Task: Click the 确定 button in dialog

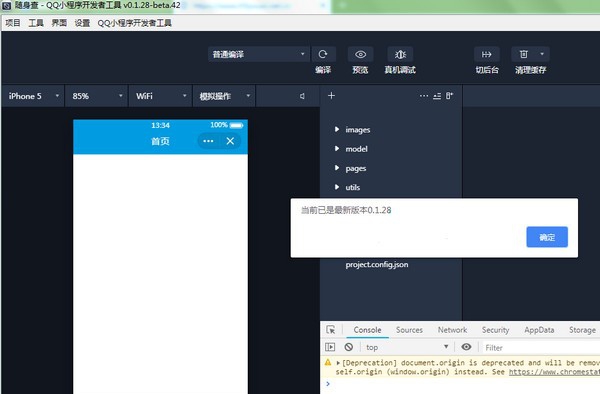Action: [547, 237]
